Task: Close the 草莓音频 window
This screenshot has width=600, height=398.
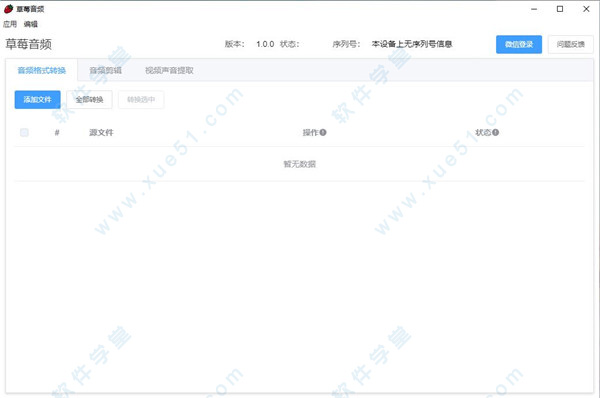Action: (x=586, y=9)
